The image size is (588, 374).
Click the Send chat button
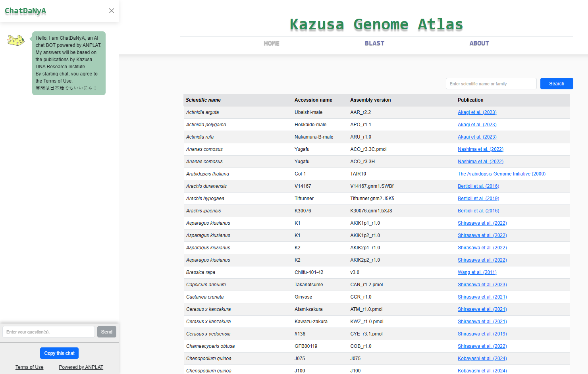pos(107,332)
